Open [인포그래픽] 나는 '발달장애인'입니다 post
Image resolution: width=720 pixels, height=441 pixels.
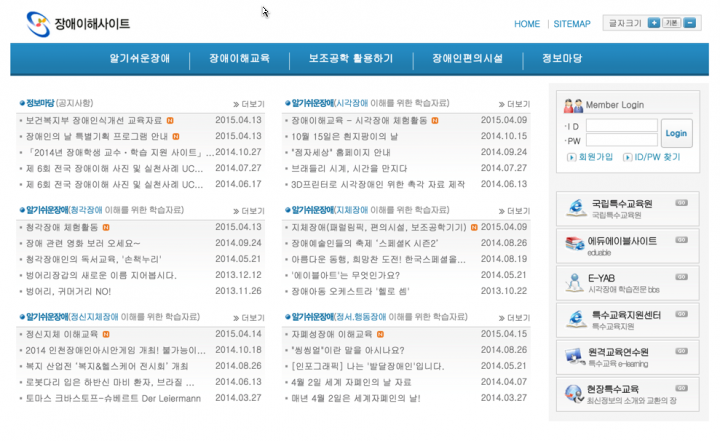click(368, 367)
